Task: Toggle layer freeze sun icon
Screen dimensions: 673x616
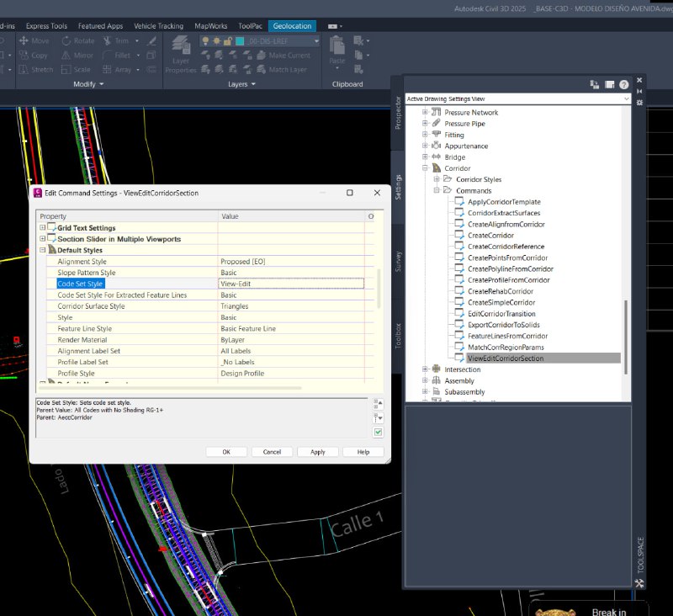Action: (x=217, y=41)
